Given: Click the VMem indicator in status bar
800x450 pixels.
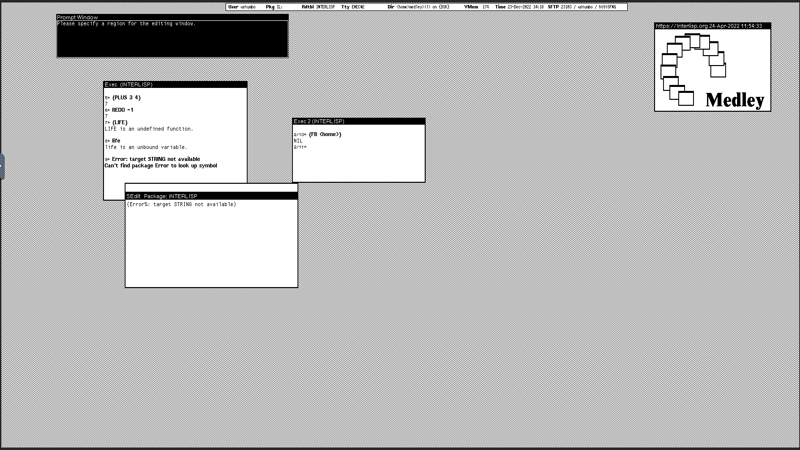Looking at the screenshot, I should point(477,7).
